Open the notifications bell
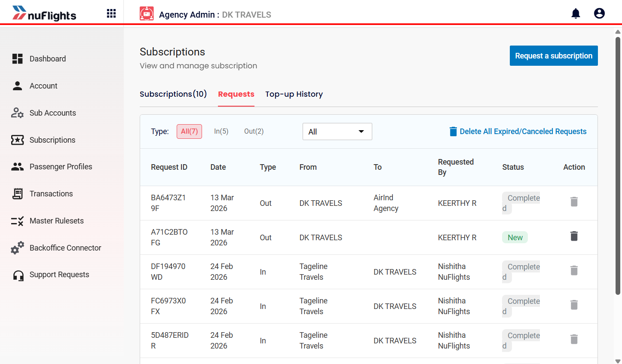 pos(576,14)
